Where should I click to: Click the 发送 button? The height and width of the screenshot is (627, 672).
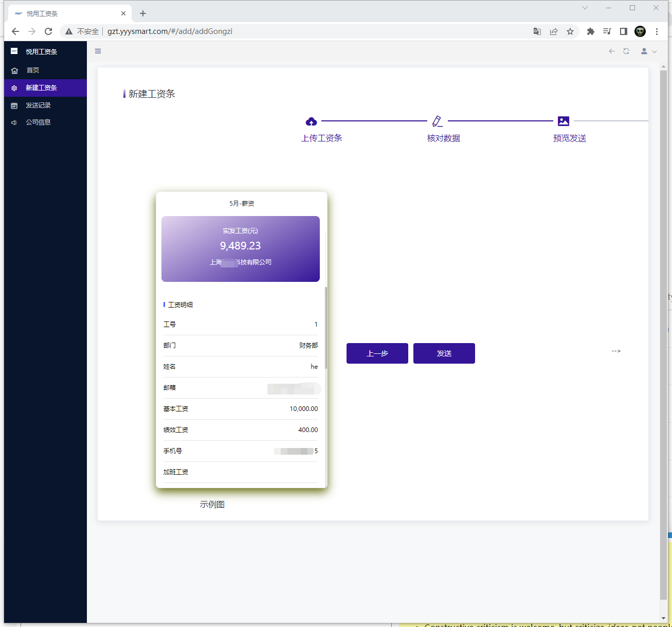coord(444,353)
